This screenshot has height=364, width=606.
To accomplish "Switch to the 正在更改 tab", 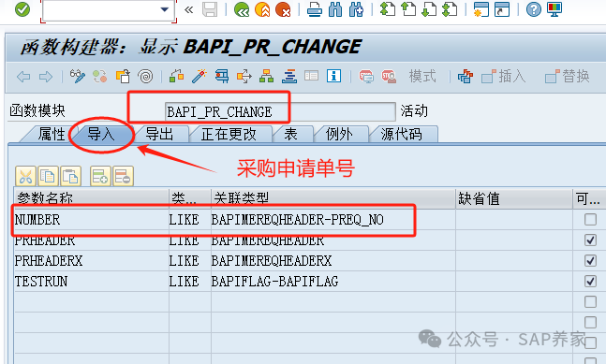I will tap(229, 135).
